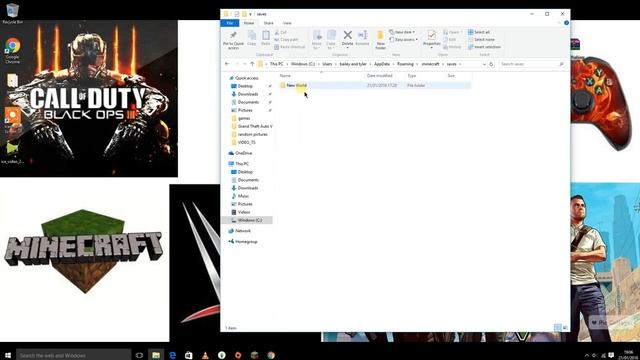The height and width of the screenshot is (360, 640).
Task: Switch to details view via status bar icon
Action: (558, 327)
